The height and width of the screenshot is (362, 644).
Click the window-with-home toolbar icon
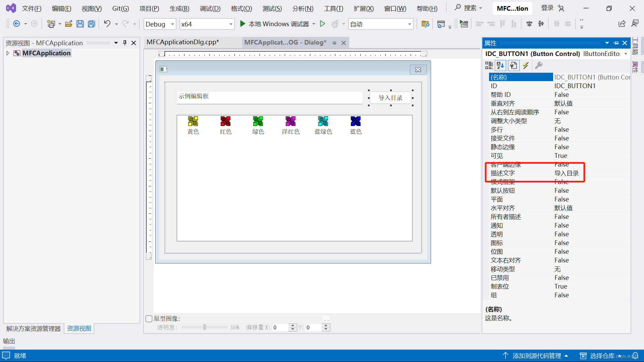pos(441,24)
